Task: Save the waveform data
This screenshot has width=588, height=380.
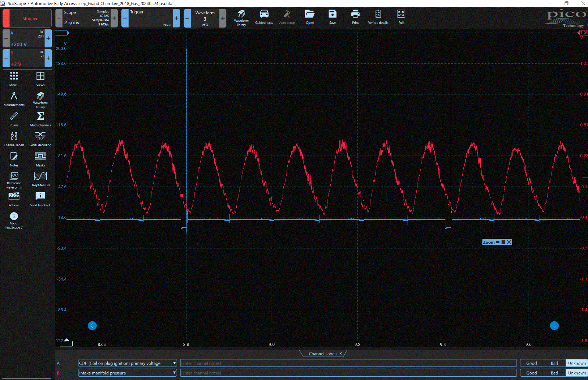Action: click(333, 18)
